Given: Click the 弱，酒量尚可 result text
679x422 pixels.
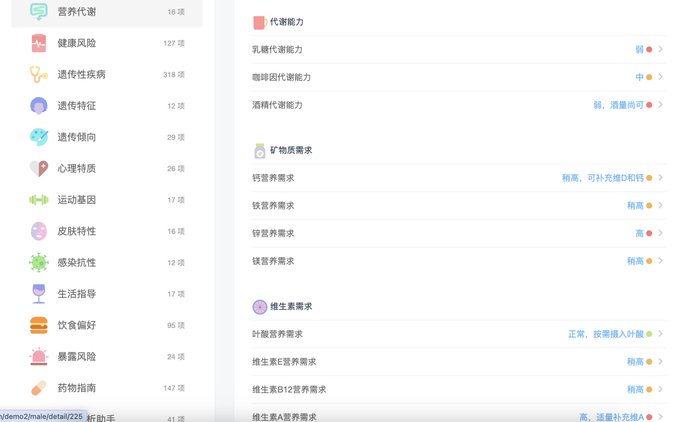Looking at the screenshot, I should (x=618, y=105).
